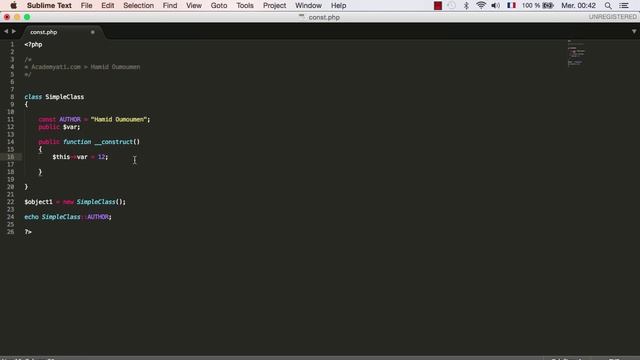
Task: Open Time Machine menu bar icon
Action: (x=451, y=5)
